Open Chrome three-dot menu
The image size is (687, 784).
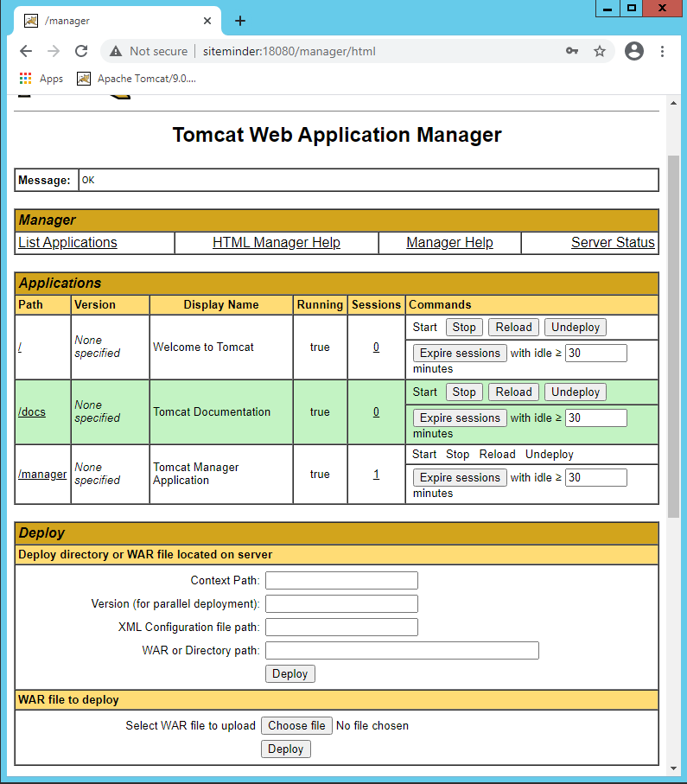coord(663,51)
